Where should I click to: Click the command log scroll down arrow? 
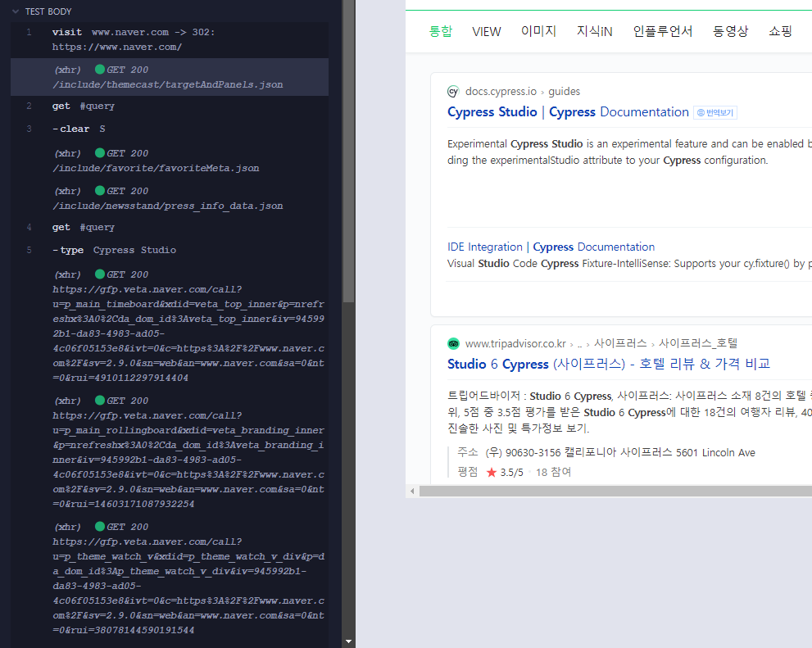(x=348, y=641)
